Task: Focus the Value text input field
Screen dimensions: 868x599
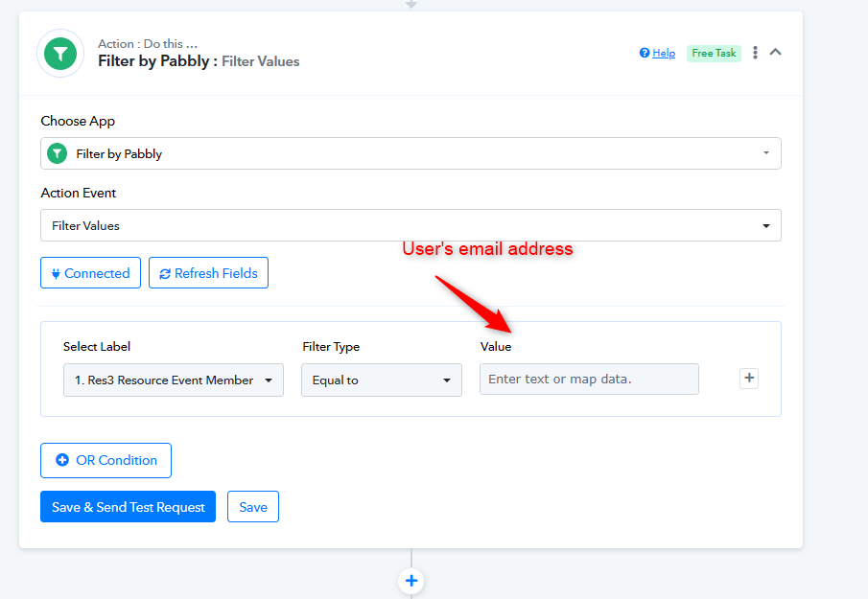Action: pyautogui.click(x=589, y=379)
